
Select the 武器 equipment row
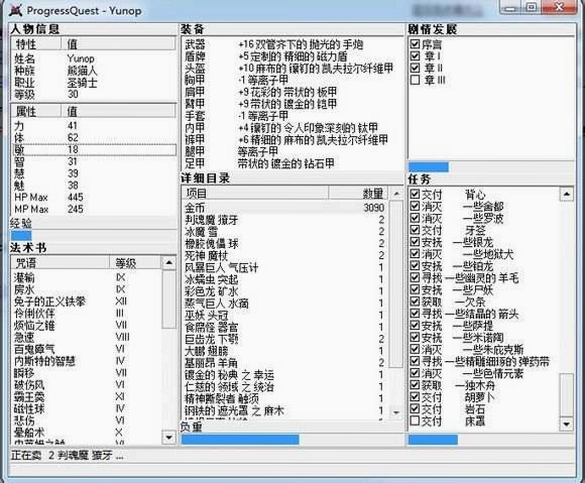click(293, 45)
